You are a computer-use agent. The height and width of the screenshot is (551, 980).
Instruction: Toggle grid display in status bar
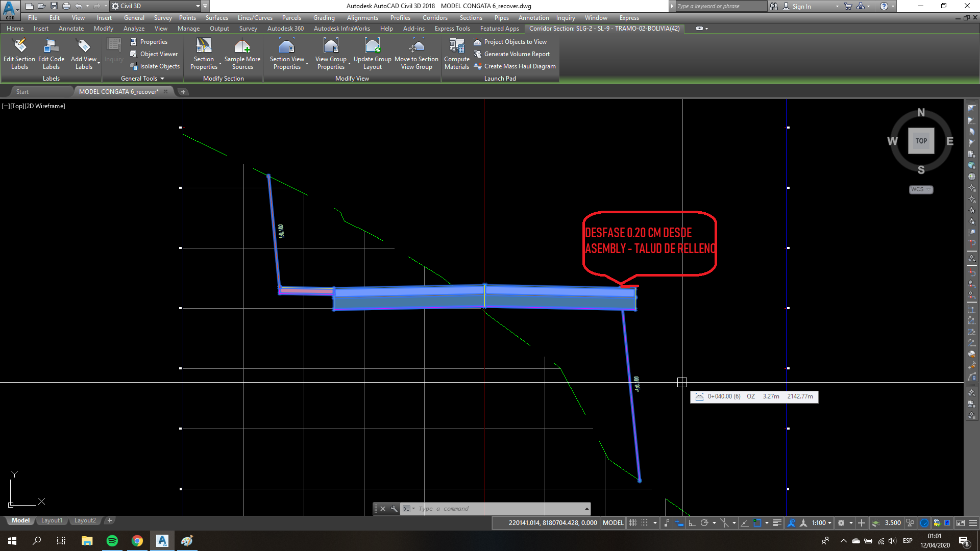(633, 523)
